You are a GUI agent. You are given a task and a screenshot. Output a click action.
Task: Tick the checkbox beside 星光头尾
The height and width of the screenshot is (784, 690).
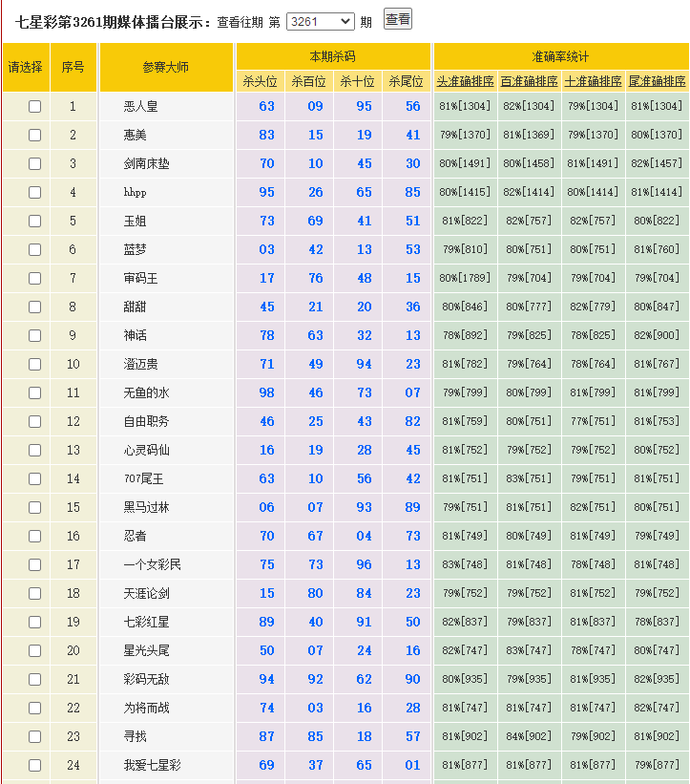pyautogui.click(x=35, y=651)
